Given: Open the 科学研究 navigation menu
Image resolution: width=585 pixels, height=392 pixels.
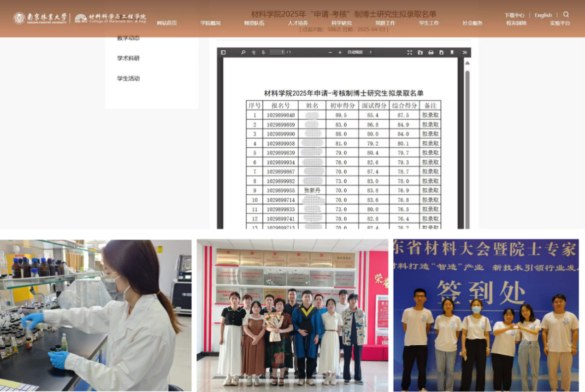Looking at the screenshot, I should (x=341, y=23).
